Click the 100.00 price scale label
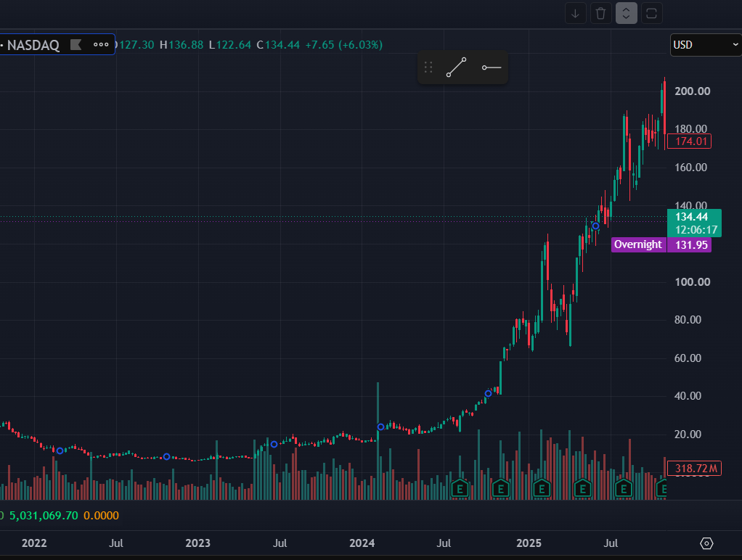This screenshot has height=560, width=742. (x=692, y=282)
